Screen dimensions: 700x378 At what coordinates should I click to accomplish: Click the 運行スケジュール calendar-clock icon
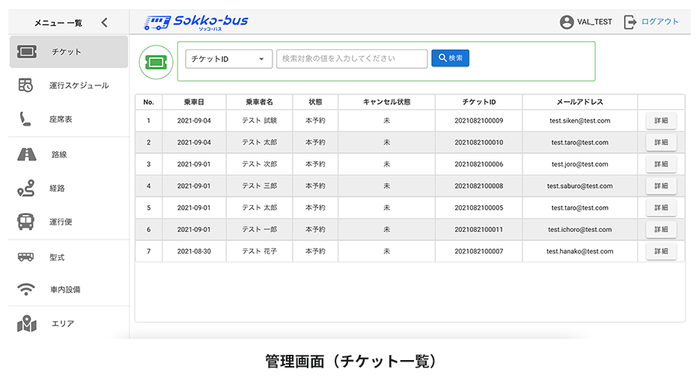(x=25, y=85)
